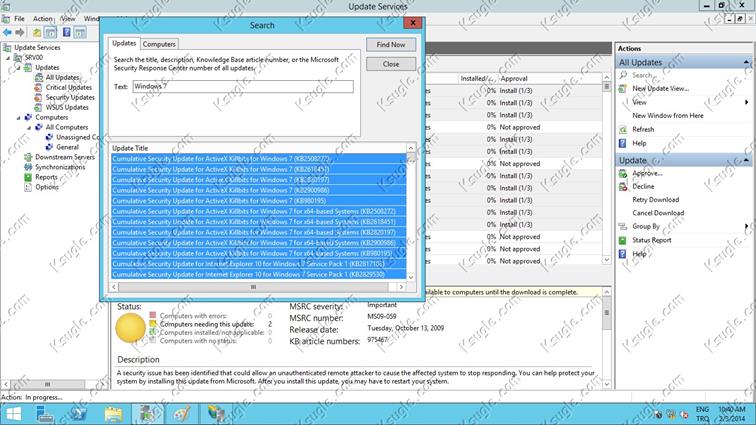Click the blue Help icon in the toolbar
This screenshot has height=425, width=756.
(67, 32)
